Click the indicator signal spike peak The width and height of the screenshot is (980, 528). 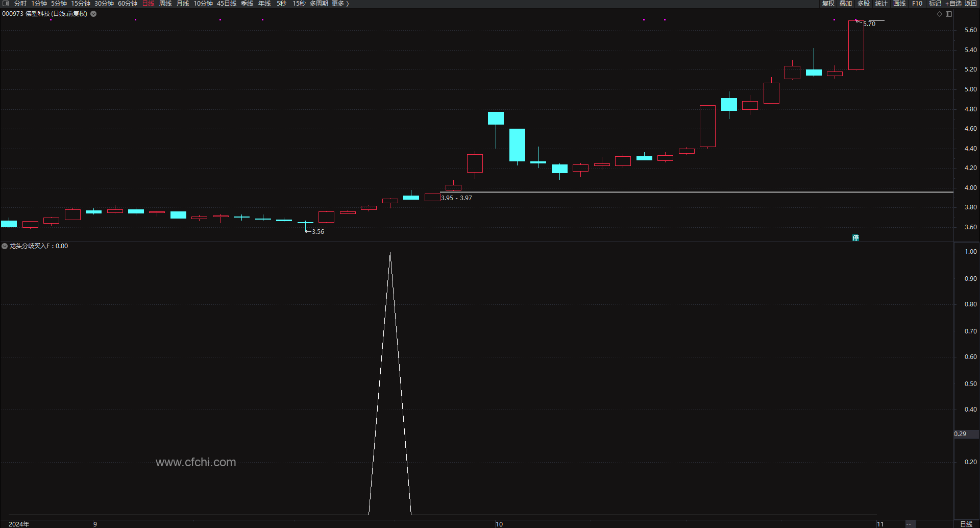pyautogui.click(x=390, y=253)
